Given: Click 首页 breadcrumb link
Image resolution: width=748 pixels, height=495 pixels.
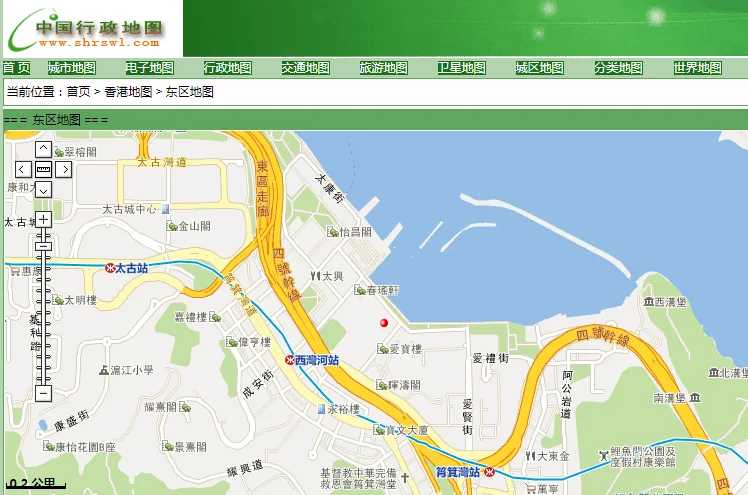Looking at the screenshot, I should click(78, 92).
